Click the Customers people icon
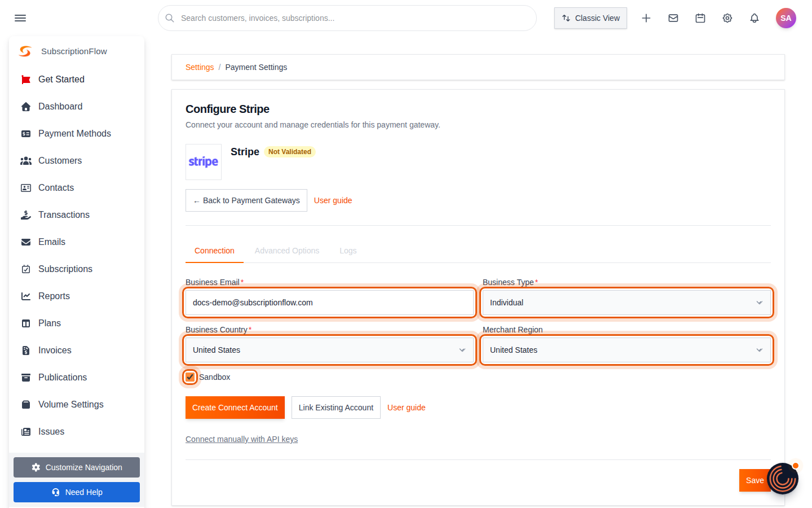 pos(26,161)
